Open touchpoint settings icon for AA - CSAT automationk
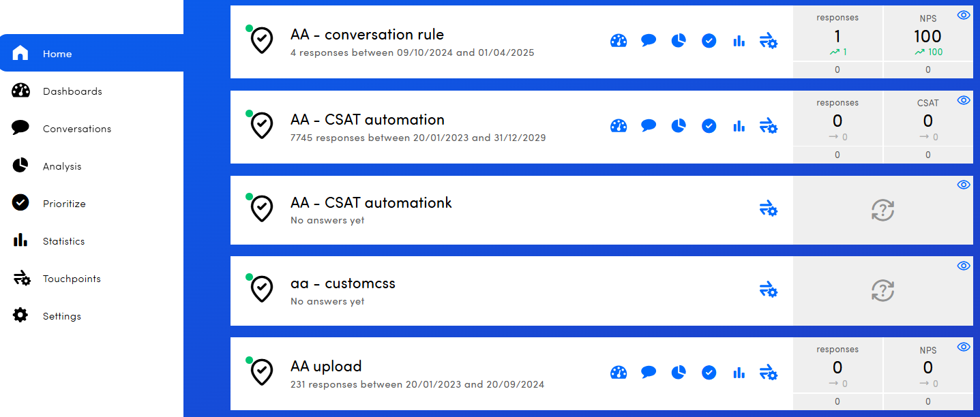The width and height of the screenshot is (980, 417). [769, 209]
